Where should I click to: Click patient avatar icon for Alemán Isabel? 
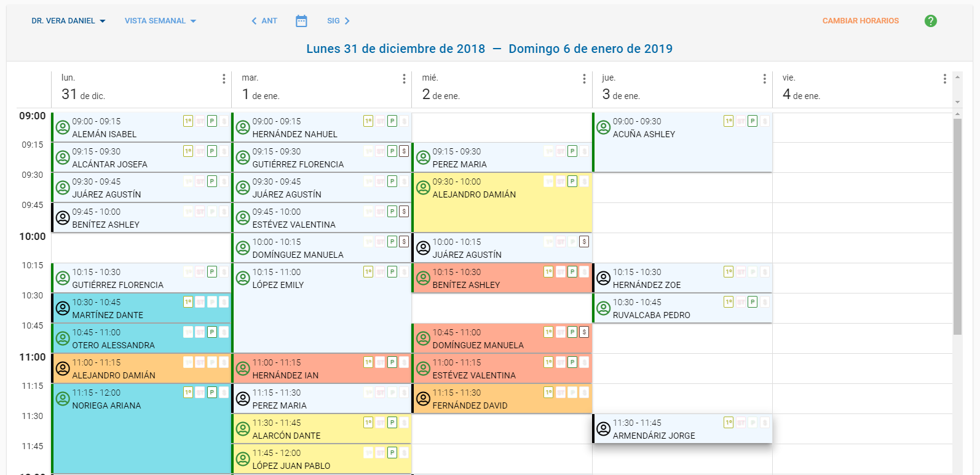tap(63, 127)
